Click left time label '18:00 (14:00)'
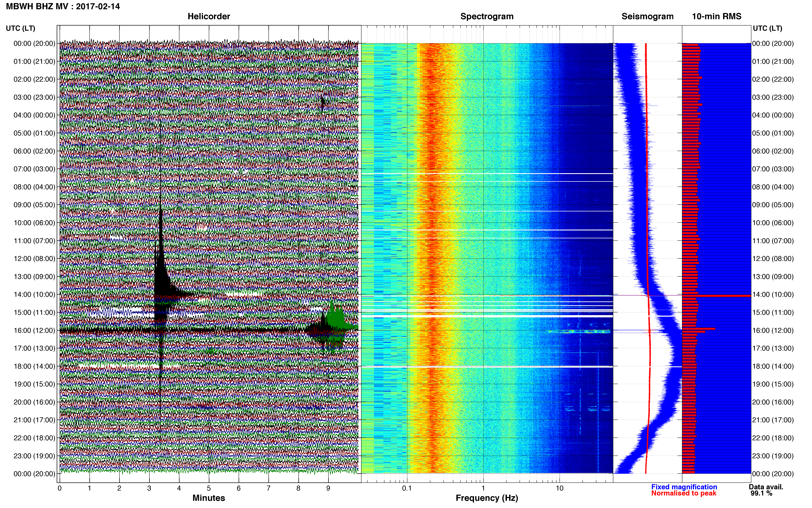Viewport: 812px width, 508px height. [34, 367]
